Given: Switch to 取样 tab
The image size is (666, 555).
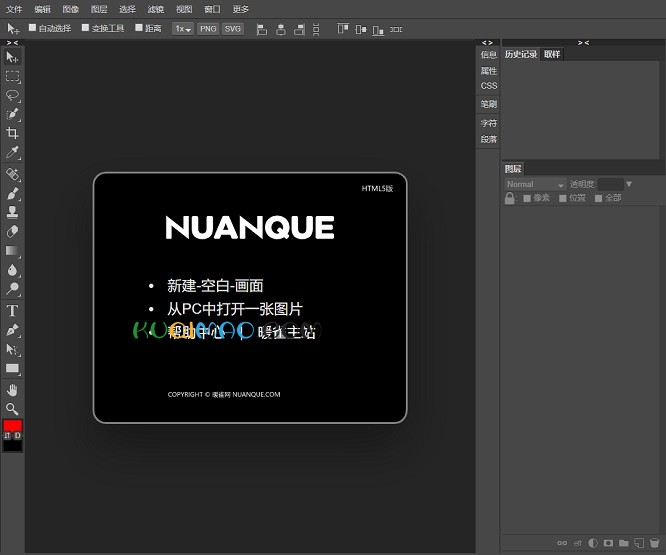Looking at the screenshot, I should pos(552,54).
